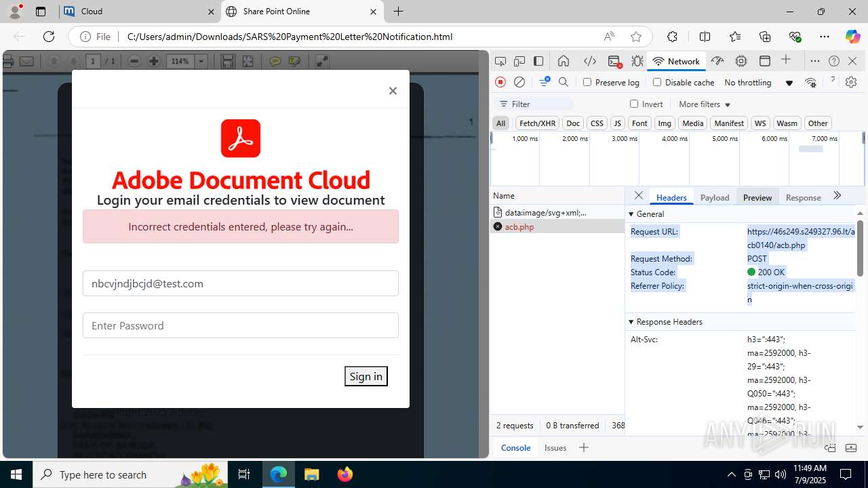Filter requests by JS type
This screenshot has height=488, width=868.
point(617,123)
